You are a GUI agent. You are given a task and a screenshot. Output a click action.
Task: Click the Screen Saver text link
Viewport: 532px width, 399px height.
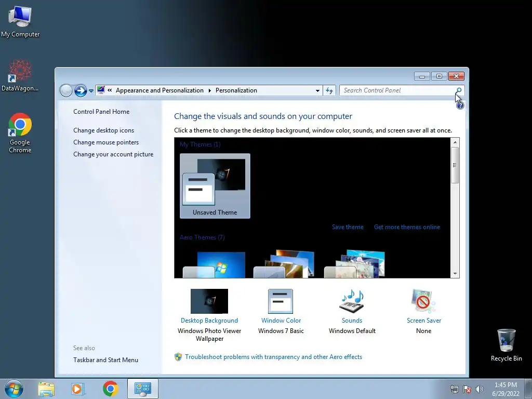pyautogui.click(x=424, y=321)
